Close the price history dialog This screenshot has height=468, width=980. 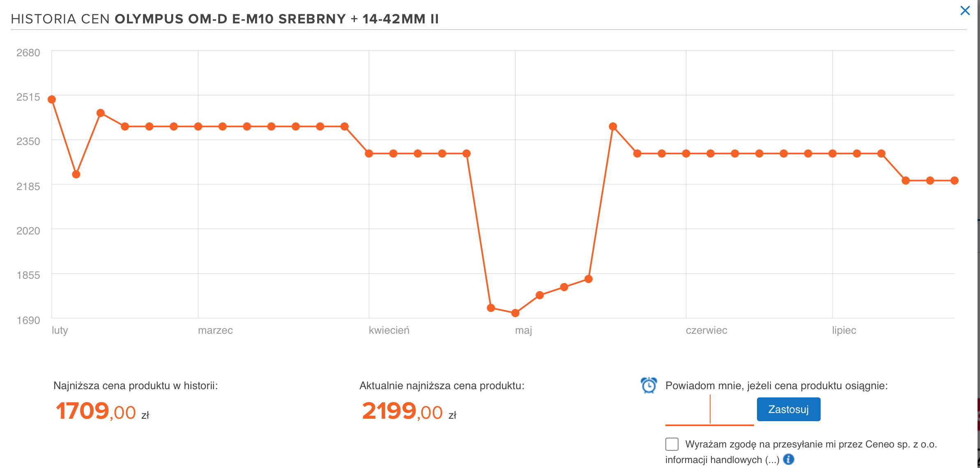pyautogui.click(x=965, y=11)
